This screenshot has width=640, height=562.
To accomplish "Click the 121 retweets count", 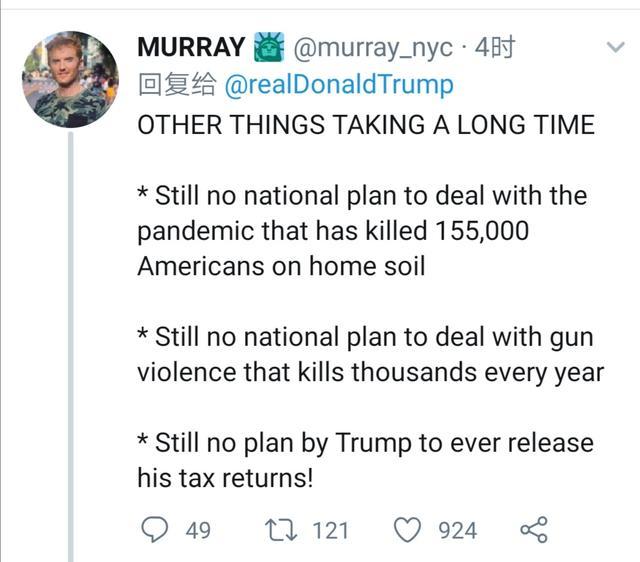I will 330,530.
